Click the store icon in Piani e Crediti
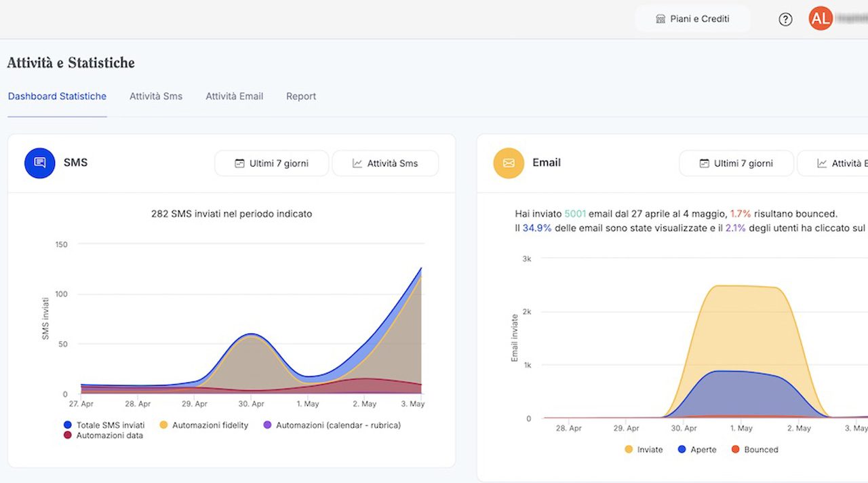This screenshot has height=483, width=868. pos(660,19)
